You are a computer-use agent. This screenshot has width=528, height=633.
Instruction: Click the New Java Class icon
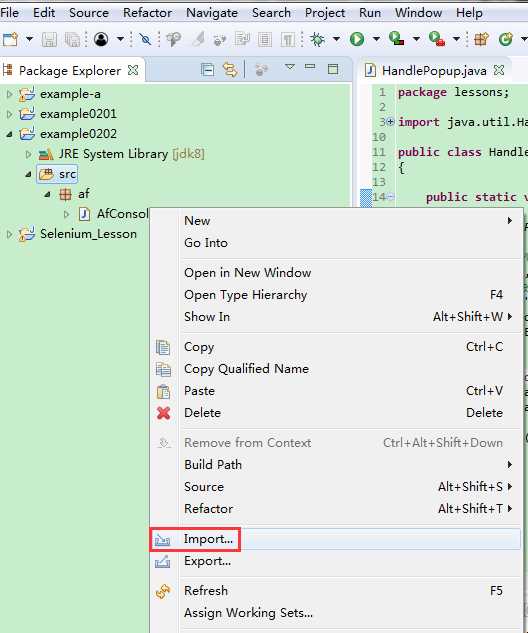coord(505,39)
